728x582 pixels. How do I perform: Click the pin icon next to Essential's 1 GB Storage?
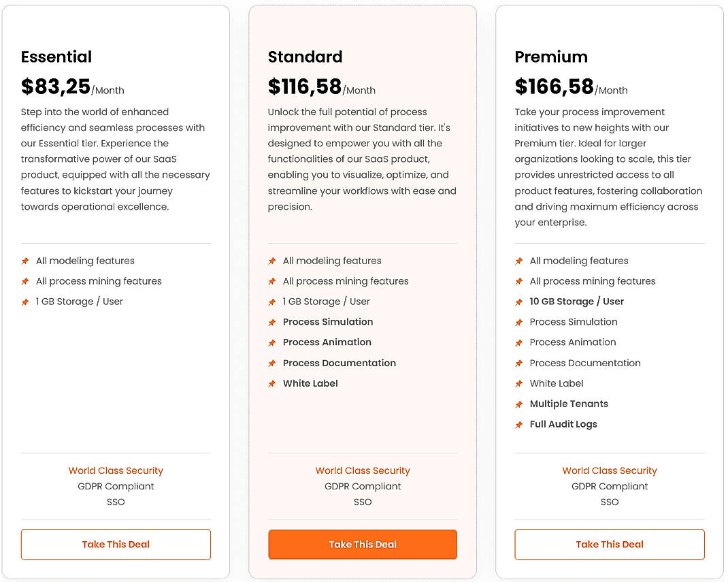pyautogui.click(x=25, y=302)
